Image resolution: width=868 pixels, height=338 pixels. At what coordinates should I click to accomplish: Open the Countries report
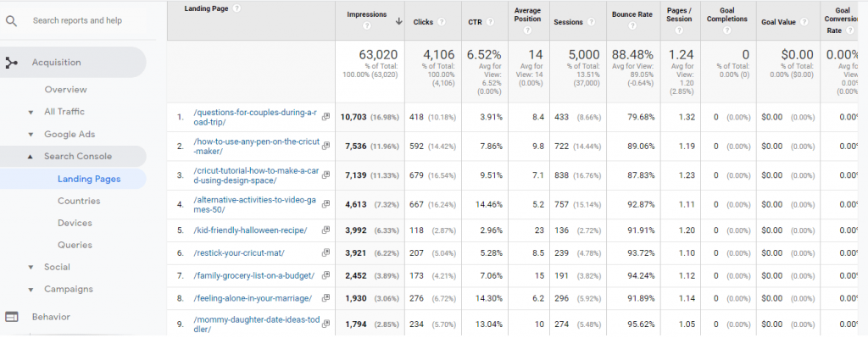(79, 201)
